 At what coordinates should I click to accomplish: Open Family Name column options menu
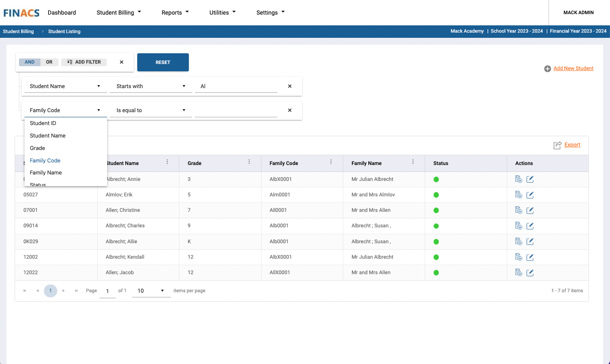[413, 162]
